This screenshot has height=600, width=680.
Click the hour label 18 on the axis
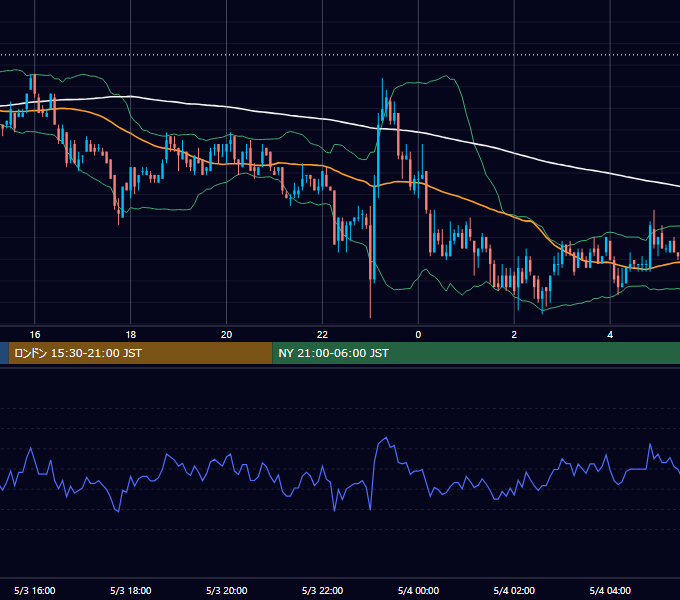point(131,335)
